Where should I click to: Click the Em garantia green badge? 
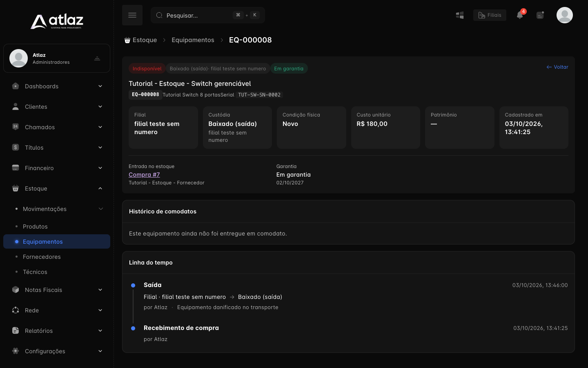tap(289, 69)
